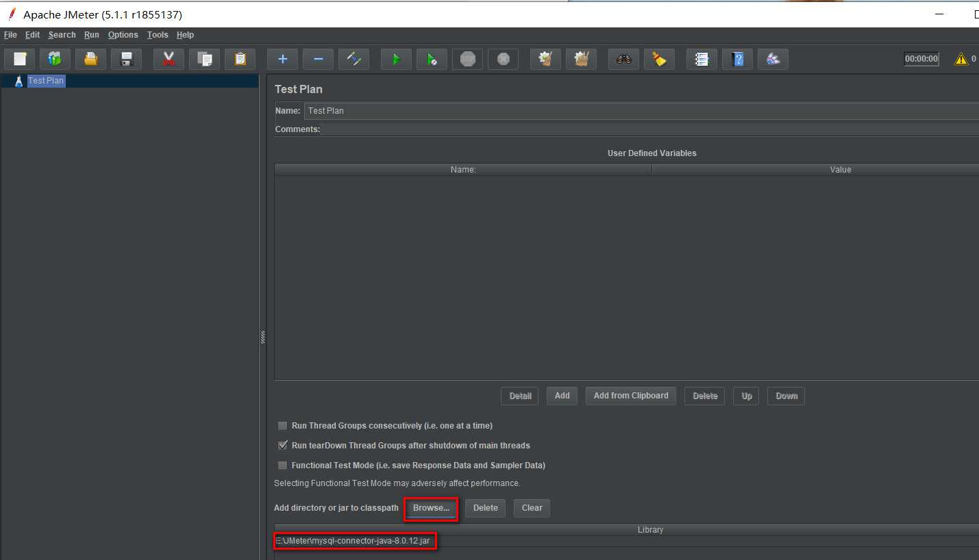This screenshot has height=560, width=979.
Task: Click the Reset Search broom icon
Action: [659, 59]
